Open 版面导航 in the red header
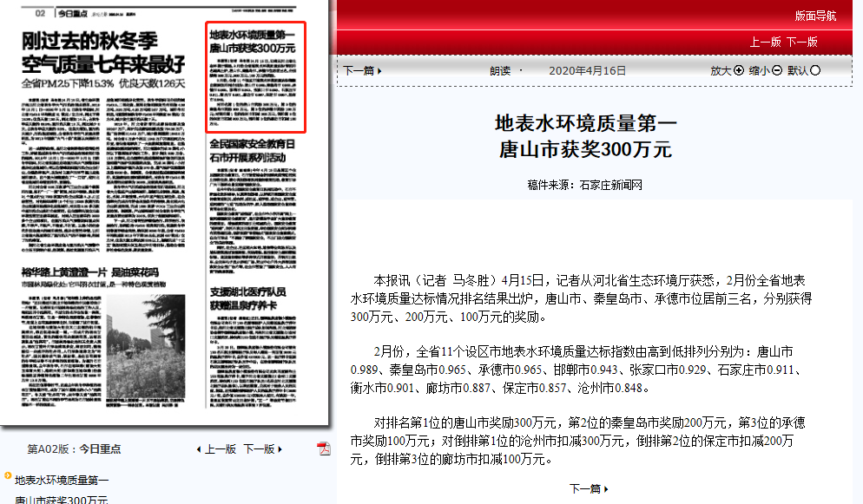 coord(815,16)
